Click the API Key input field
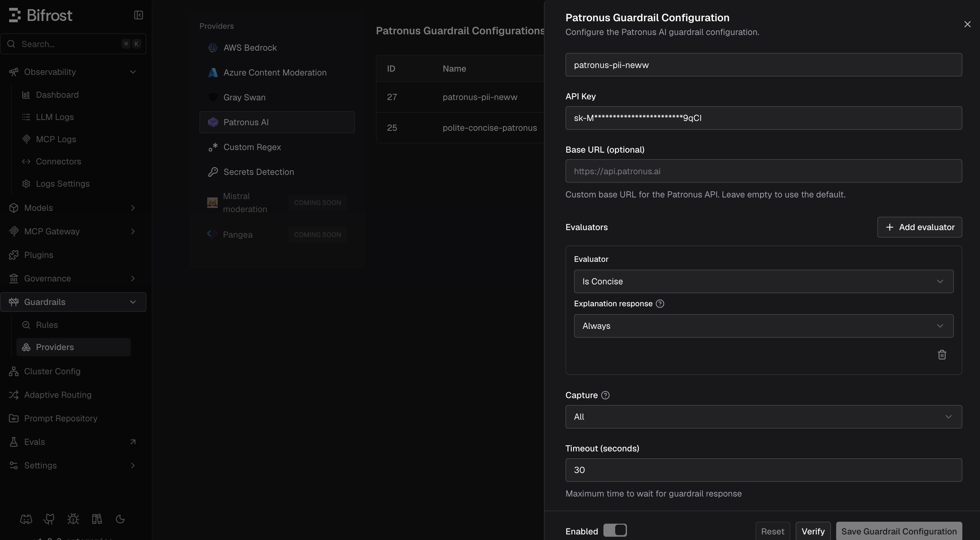Viewport: 980px width, 540px height. point(764,118)
